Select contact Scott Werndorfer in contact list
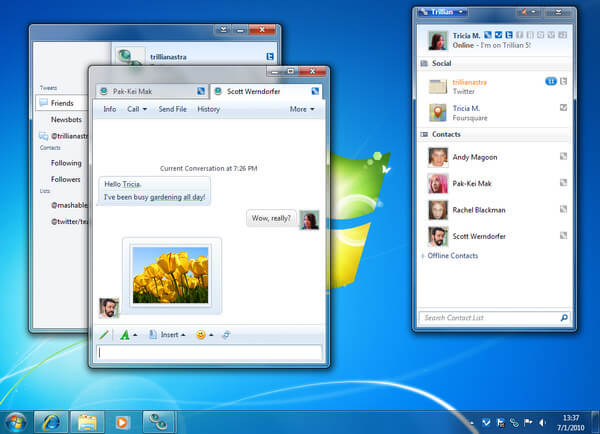Image resolution: width=600 pixels, height=434 pixels. click(494, 237)
